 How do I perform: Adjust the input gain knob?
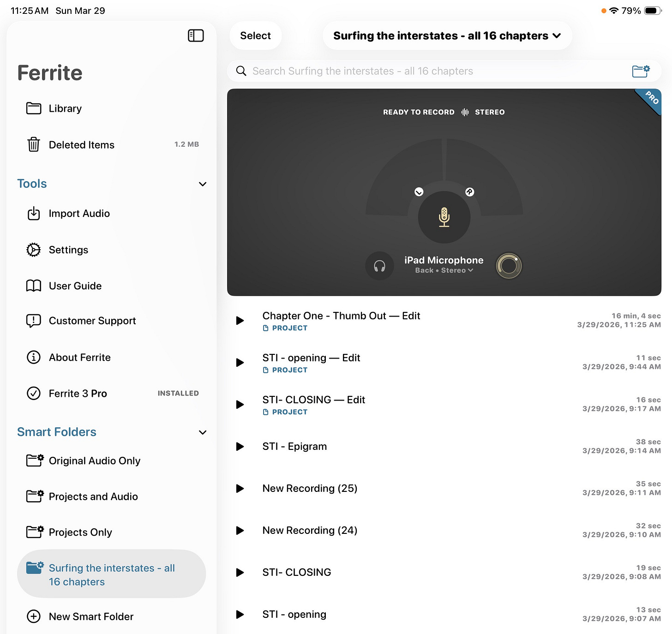509,266
